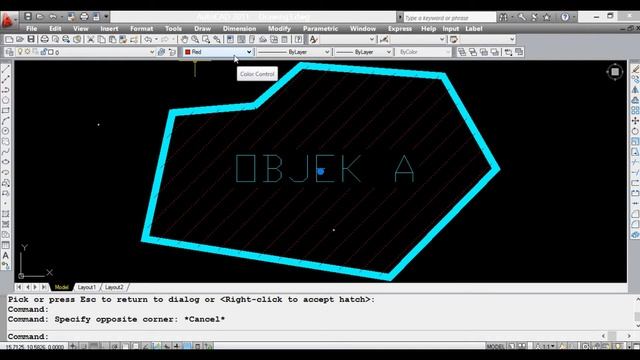
Task: Click the Make Object's Layer Current icon
Action: (x=162, y=52)
